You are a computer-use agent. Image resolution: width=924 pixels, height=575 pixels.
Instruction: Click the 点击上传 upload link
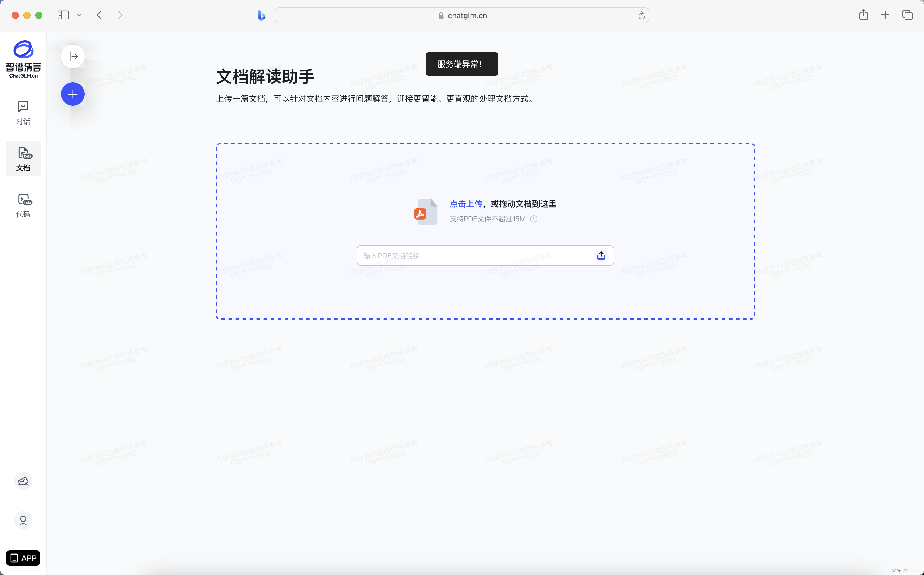point(466,204)
